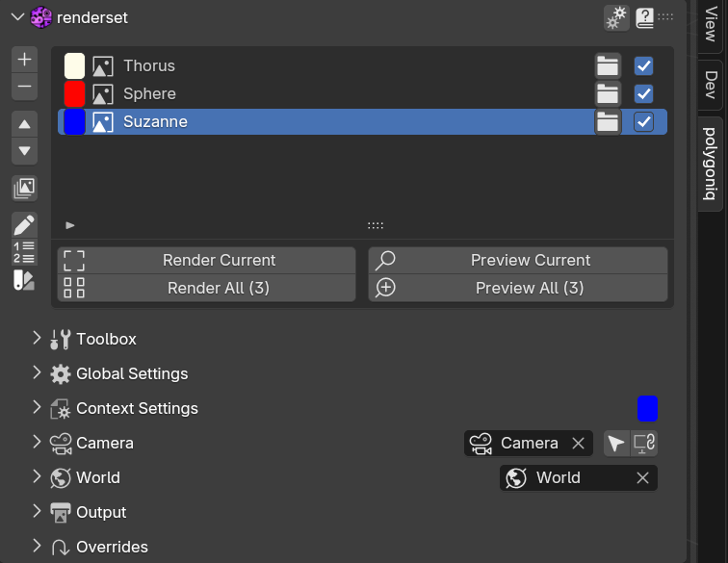
Task: Expand the Output section
Action: 37,511
